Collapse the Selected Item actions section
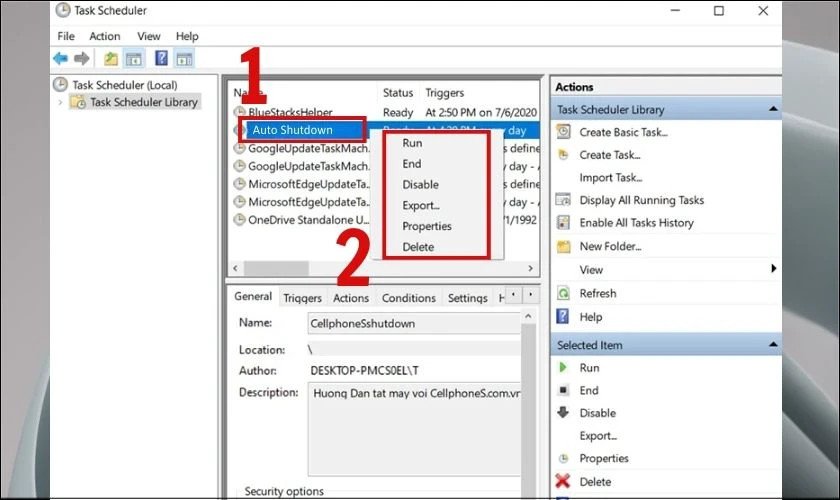The height and width of the screenshot is (500, 840). click(x=772, y=345)
